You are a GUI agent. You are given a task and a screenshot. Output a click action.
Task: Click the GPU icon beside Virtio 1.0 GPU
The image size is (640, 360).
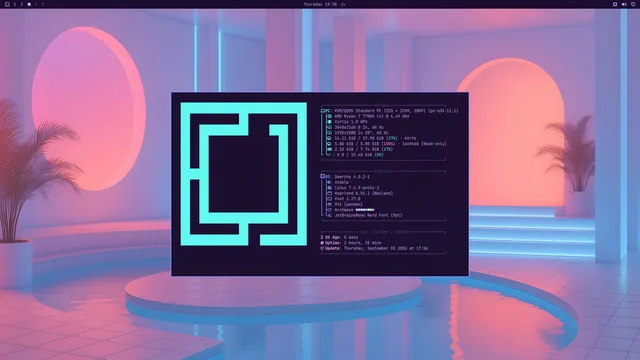click(x=329, y=122)
